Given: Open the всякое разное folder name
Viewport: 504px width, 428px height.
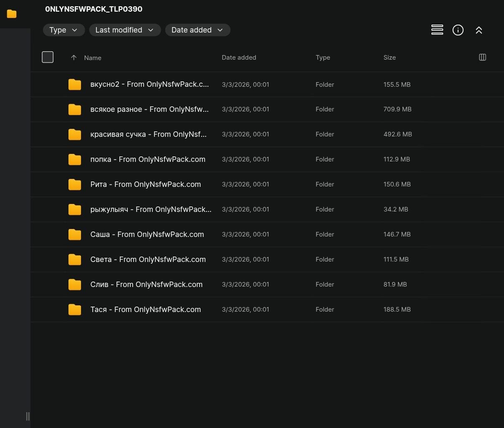Looking at the screenshot, I should (x=149, y=109).
